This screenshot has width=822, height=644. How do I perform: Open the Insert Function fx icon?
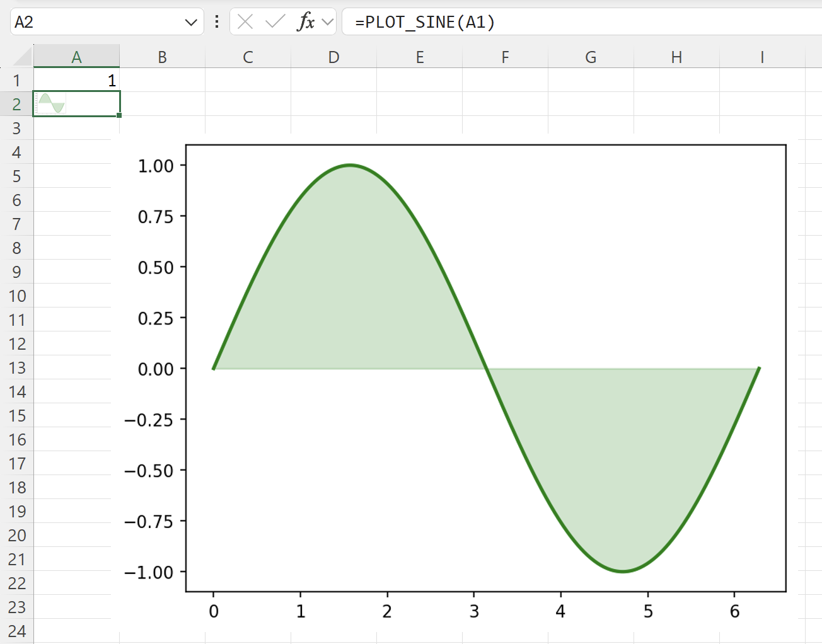[306, 22]
